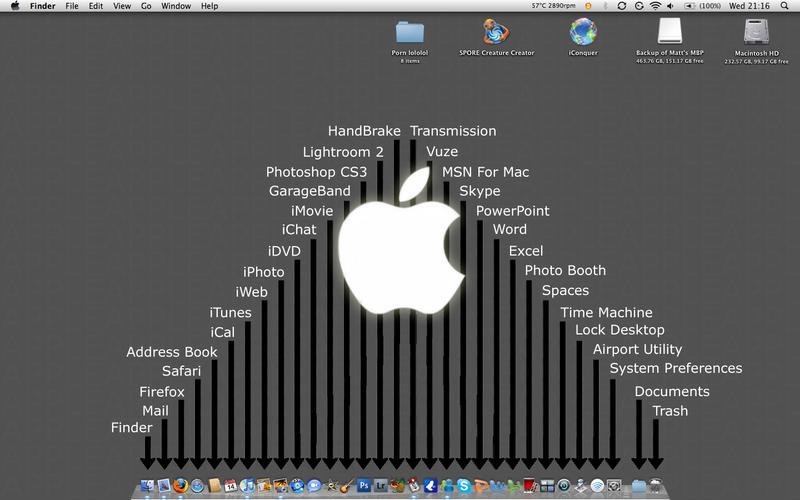The width and height of the screenshot is (800, 500).
Task: Click the Wed 21:16 clock
Action: [749, 6]
